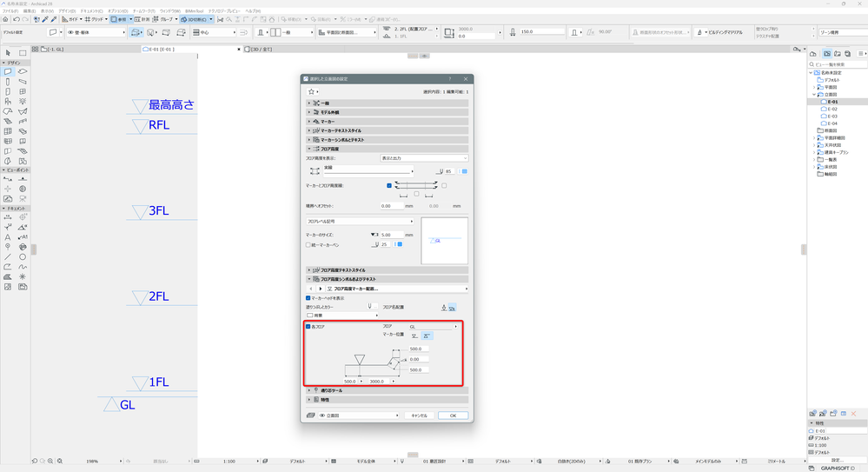868x472 pixels.
Task: Click the Line tool in the toolbox
Action: [x=8, y=257]
